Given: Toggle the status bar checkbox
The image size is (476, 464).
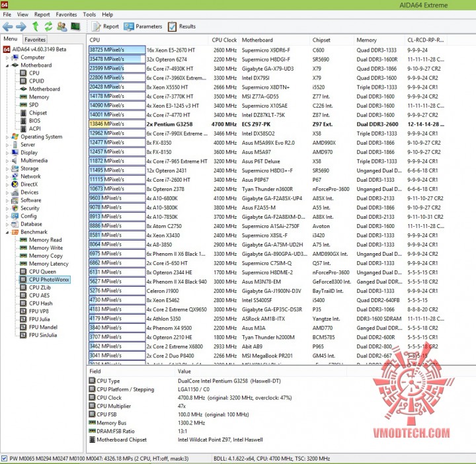Looking at the screenshot, I should (4, 458).
